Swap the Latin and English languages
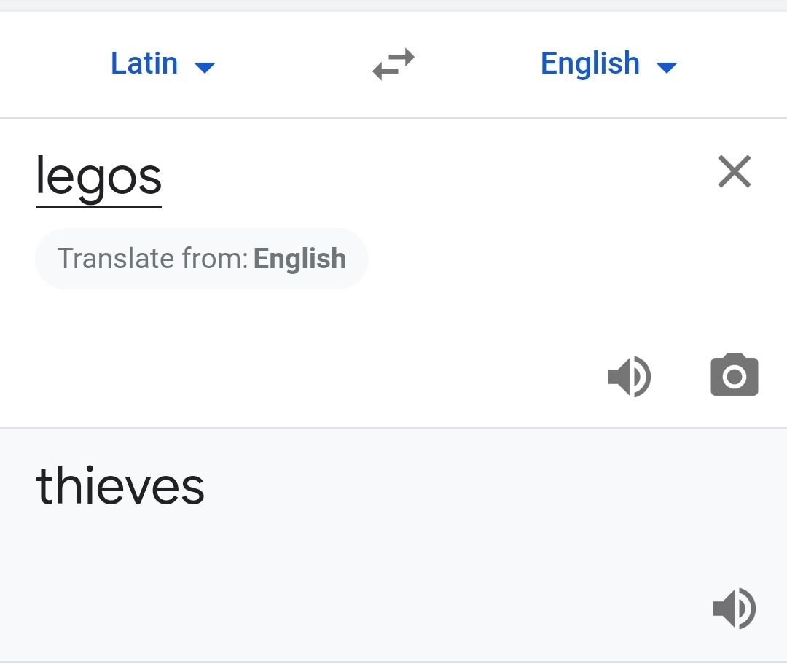This screenshot has width=787, height=672. pos(393,63)
